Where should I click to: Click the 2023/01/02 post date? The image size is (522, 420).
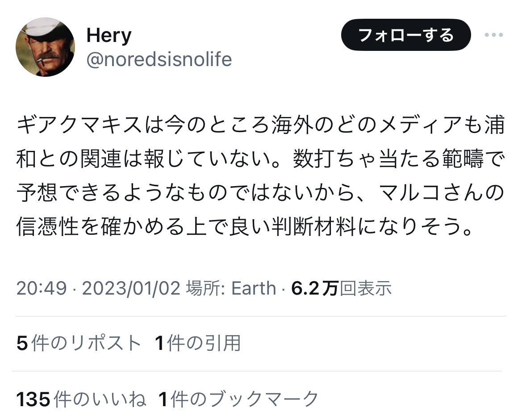131,289
